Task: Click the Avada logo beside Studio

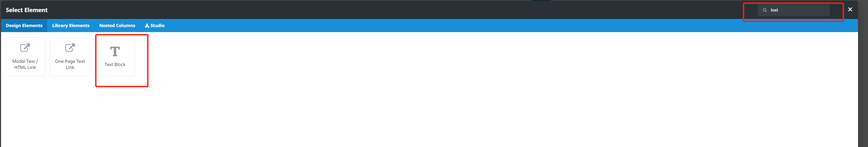Action: pyautogui.click(x=147, y=26)
